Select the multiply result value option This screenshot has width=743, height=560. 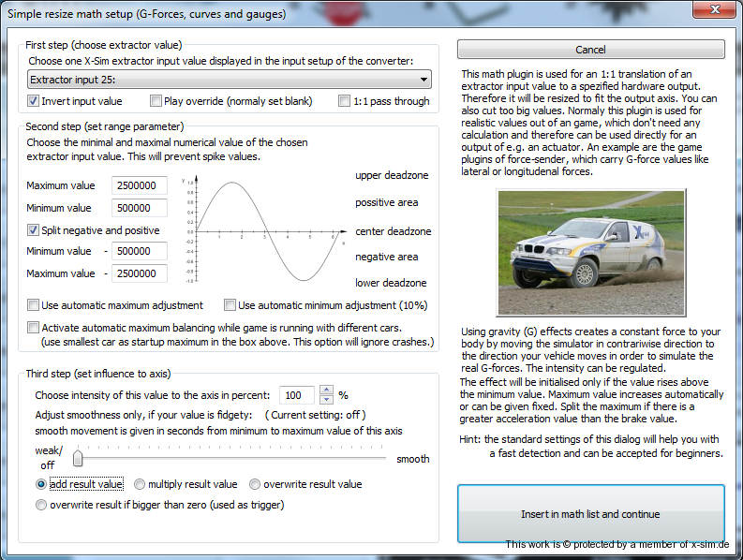[x=140, y=484]
